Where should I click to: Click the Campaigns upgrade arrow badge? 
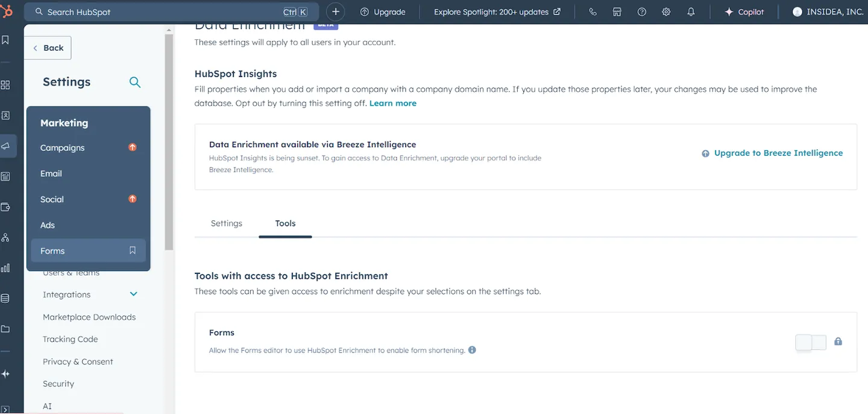pos(133,147)
